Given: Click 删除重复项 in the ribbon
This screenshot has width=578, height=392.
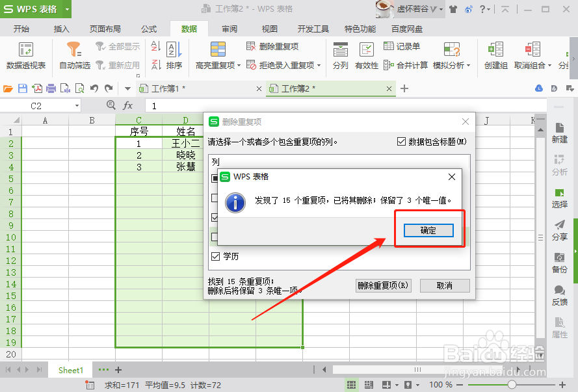Looking at the screenshot, I should click(x=272, y=46).
